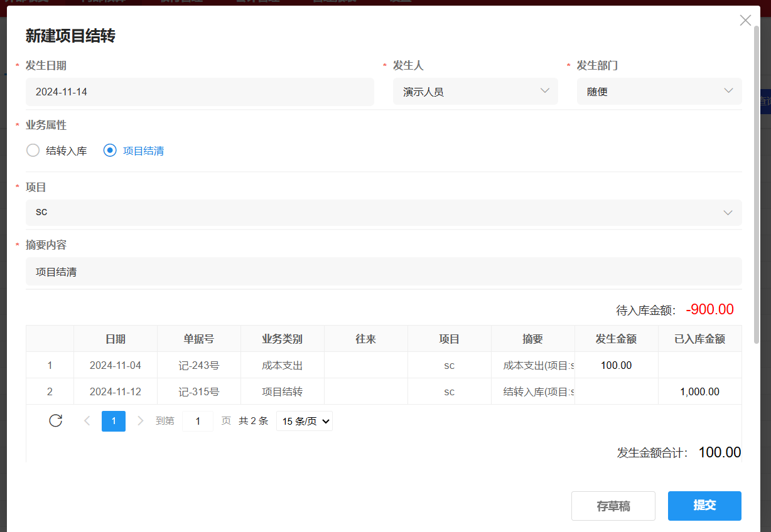Click the refresh icon in the pagination bar
Screen dimensions: 771x532
click(x=55, y=421)
